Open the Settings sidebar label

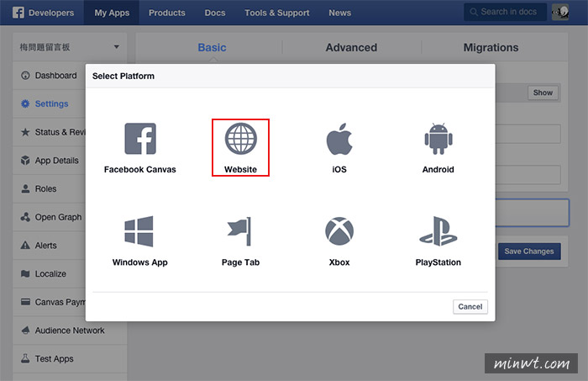coord(52,103)
